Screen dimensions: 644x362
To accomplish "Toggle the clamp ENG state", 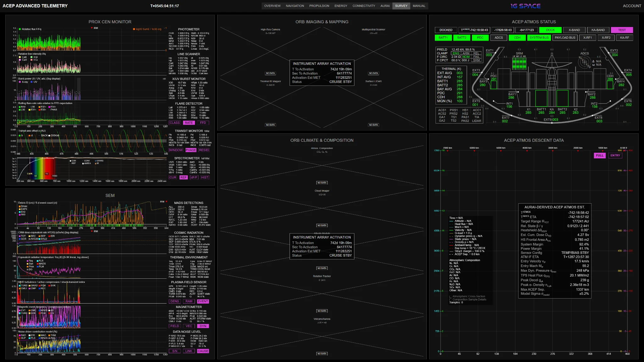I will coord(456,53).
